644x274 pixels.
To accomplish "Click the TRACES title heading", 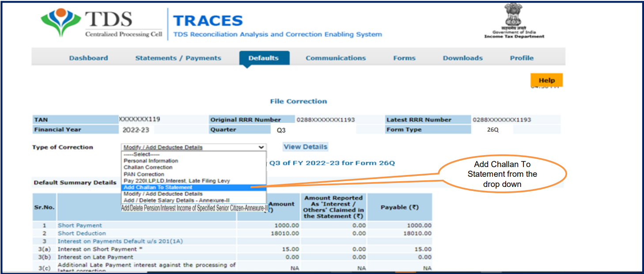I will click(x=208, y=20).
